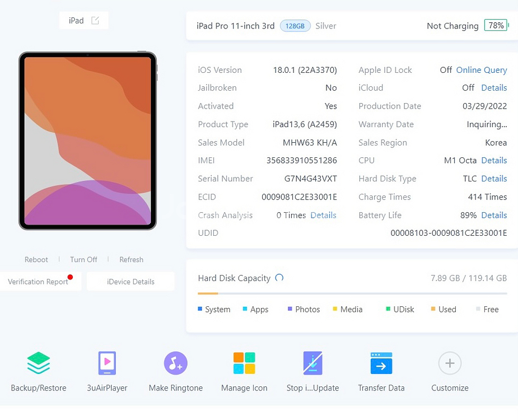This screenshot has width=518, height=420.
Task: Open the Transfer Data tool
Action: point(381,363)
